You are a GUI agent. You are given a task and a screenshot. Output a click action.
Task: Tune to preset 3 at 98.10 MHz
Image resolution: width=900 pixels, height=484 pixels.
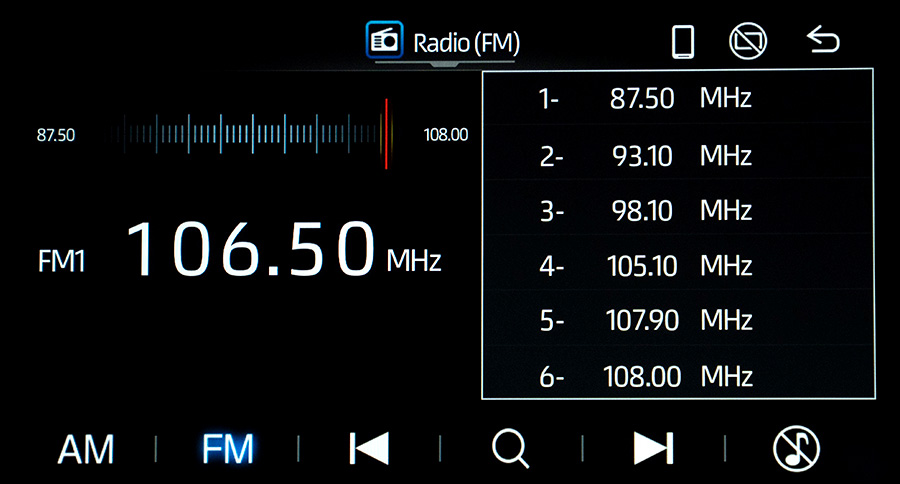coord(677,211)
